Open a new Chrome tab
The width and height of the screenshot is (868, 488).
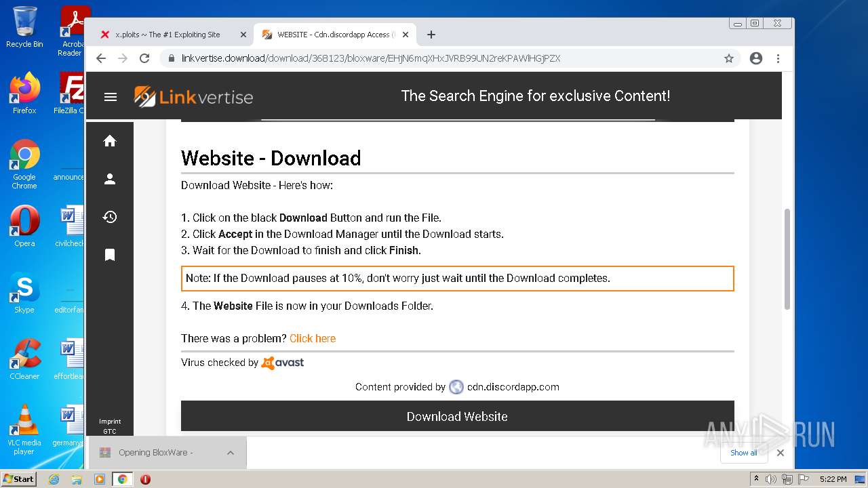(431, 35)
